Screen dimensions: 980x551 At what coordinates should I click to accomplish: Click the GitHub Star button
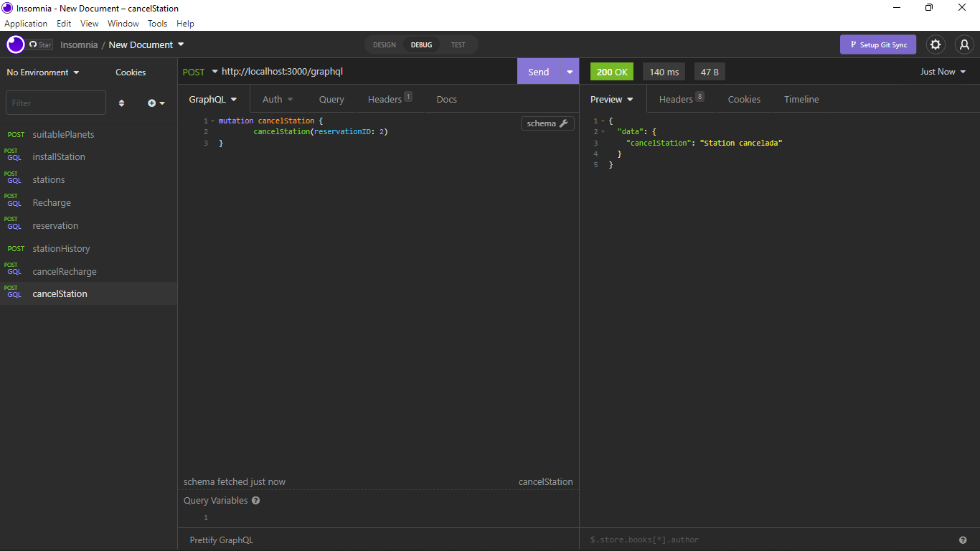[x=40, y=44]
